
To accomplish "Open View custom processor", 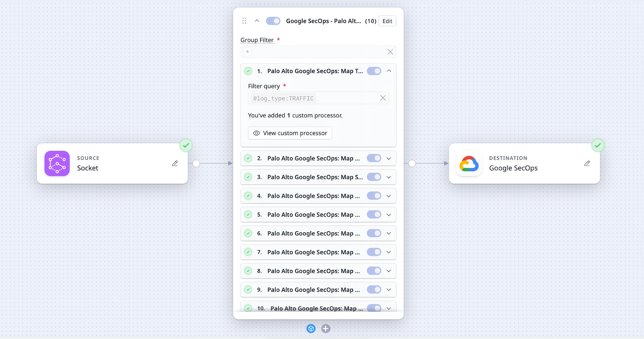I will tap(290, 133).
